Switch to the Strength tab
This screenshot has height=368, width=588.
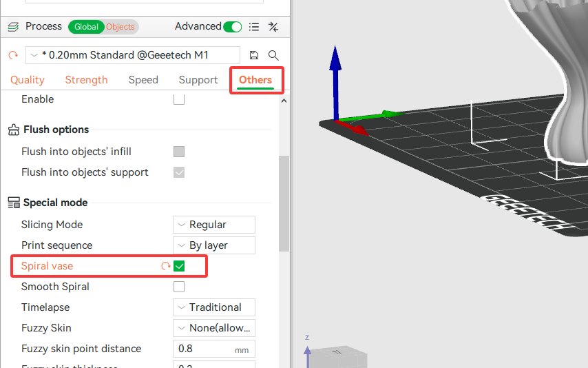click(x=86, y=80)
